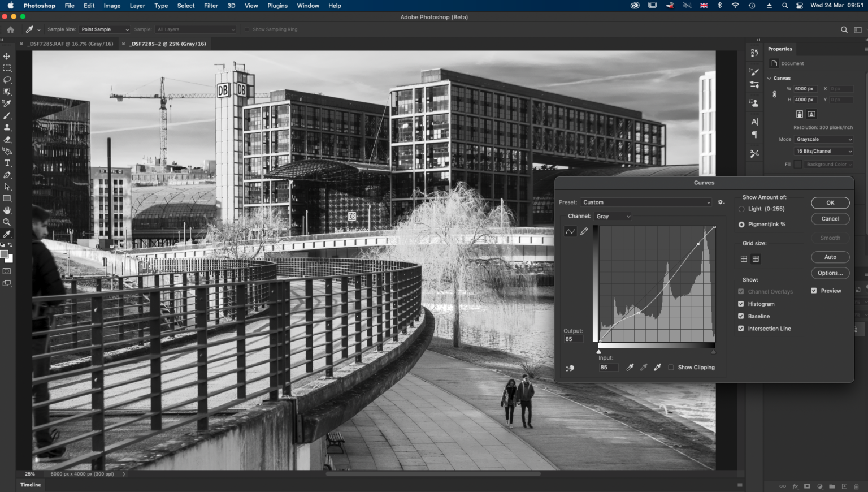Open the Channel dropdown showing Gray
Viewport: 868px width, 492px height.
(613, 217)
